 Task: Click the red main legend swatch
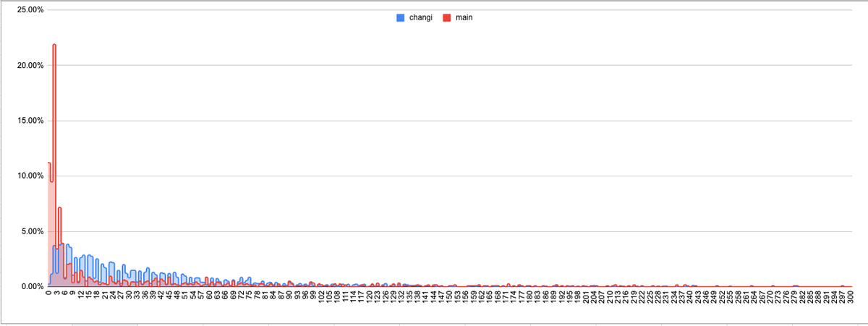446,17
